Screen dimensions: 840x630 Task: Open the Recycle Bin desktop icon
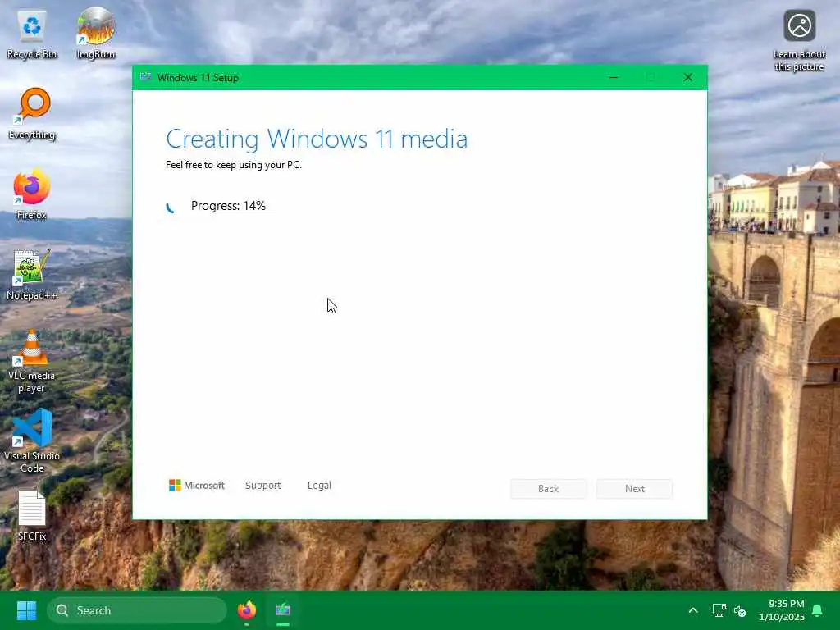point(32,34)
